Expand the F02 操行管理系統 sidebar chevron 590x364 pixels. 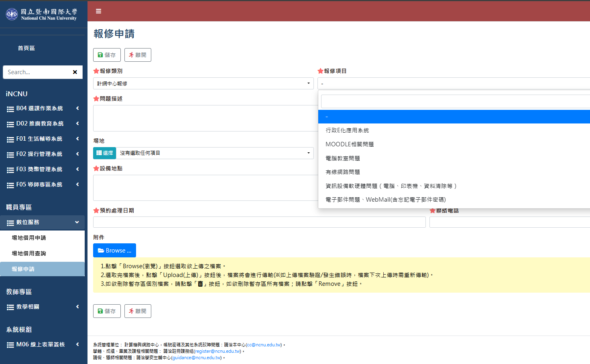(x=78, y=154)
